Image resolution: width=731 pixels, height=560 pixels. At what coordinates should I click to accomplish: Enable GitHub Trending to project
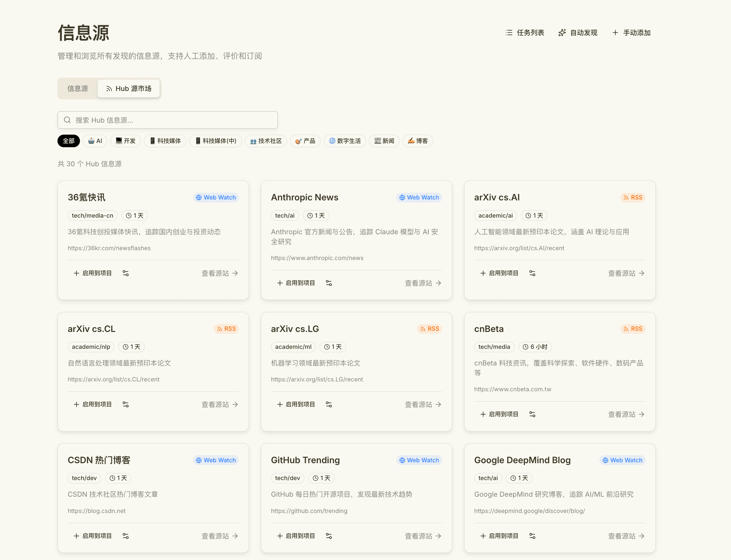click(296, 536)
